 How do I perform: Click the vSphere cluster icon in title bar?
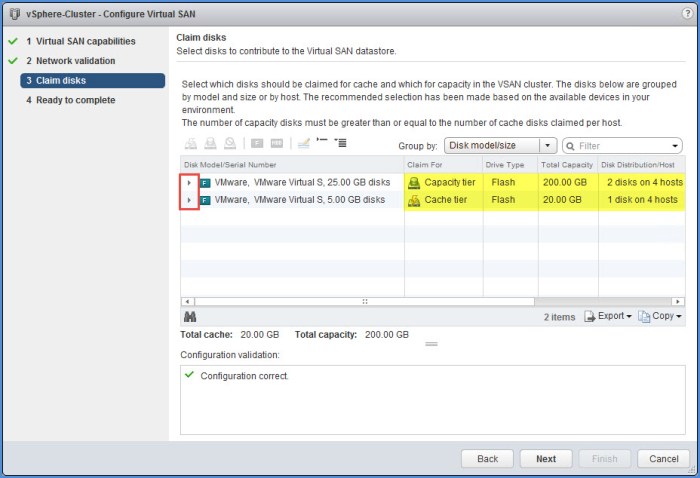click(x=15, y=14)
